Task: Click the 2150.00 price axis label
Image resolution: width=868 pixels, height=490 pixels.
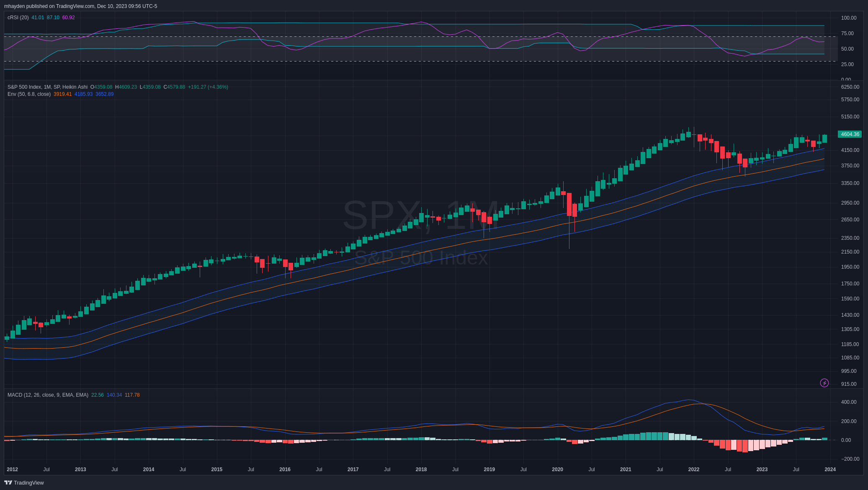Action: tap(850, 252)
